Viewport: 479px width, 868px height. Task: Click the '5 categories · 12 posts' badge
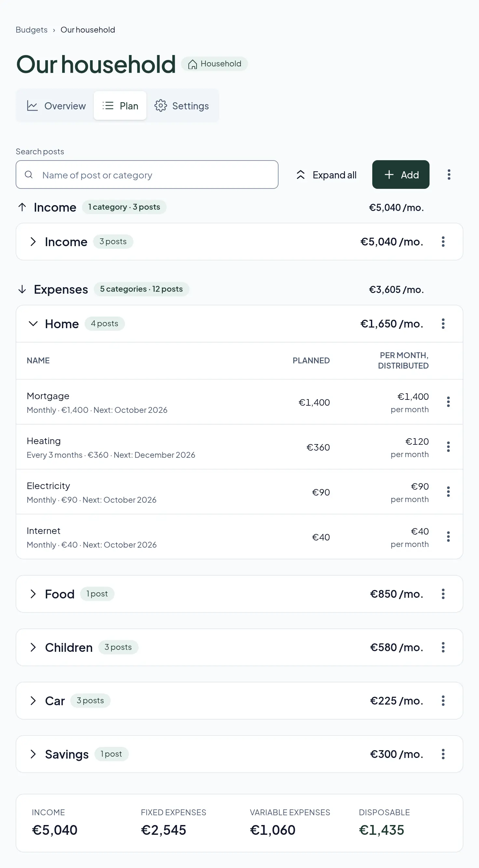[x=142, y=289]
